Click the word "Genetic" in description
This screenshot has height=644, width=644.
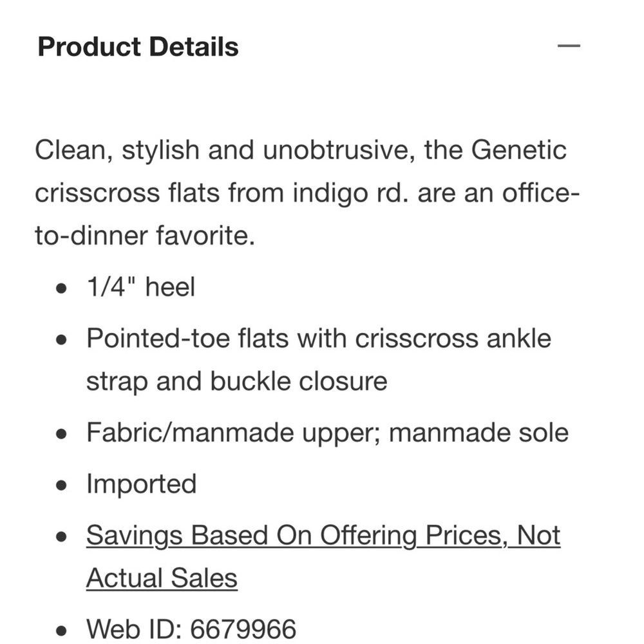coord(519,151)
